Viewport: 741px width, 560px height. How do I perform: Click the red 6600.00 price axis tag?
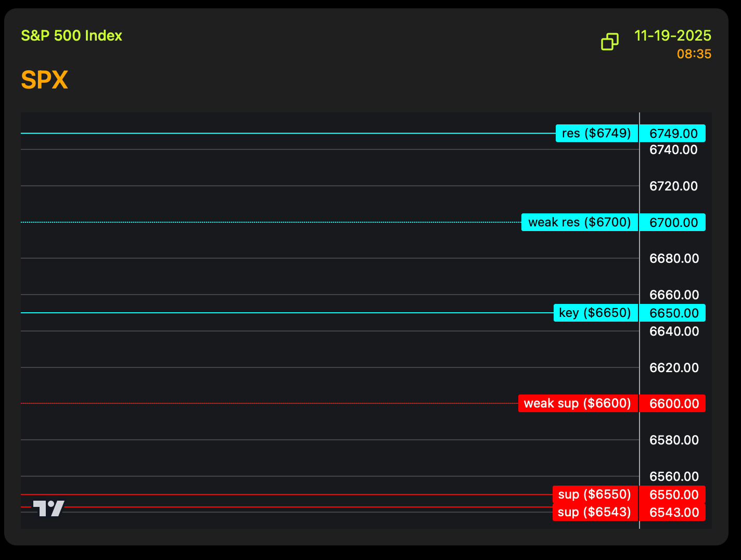(x=673, y=403)
